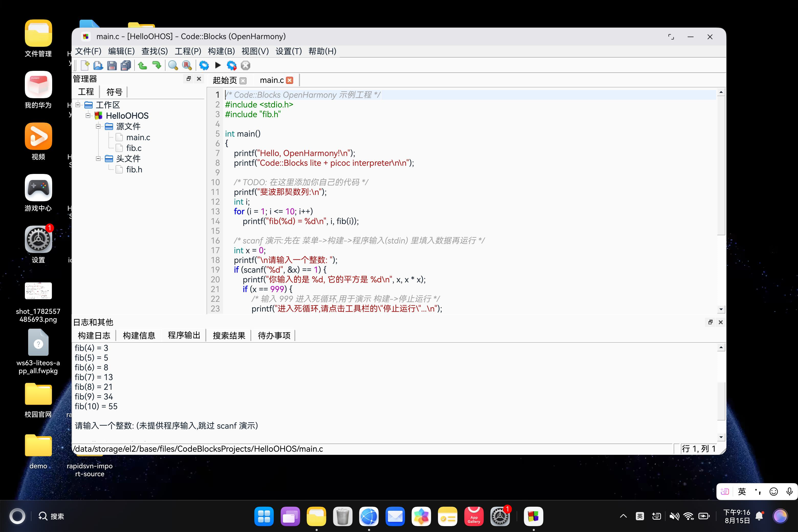
Task: Click the editor scrollbar down arrow
Action: pyautogui.click(x=721, y=309)
